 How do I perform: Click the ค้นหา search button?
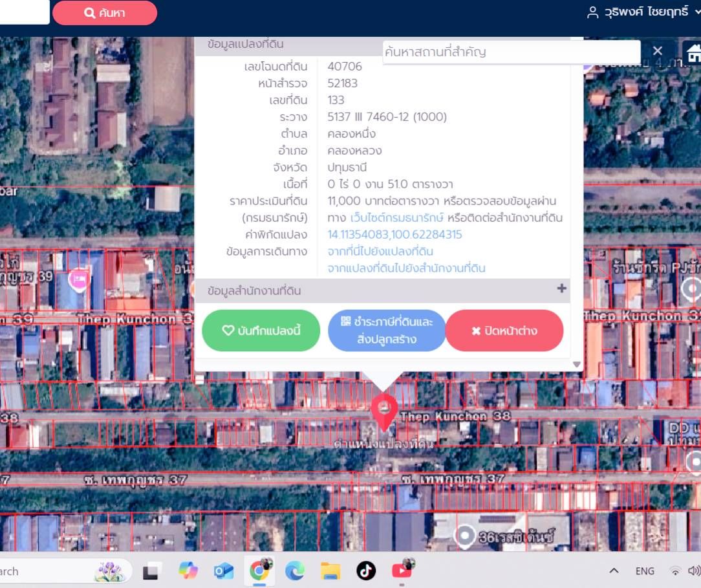pos(105,13)
